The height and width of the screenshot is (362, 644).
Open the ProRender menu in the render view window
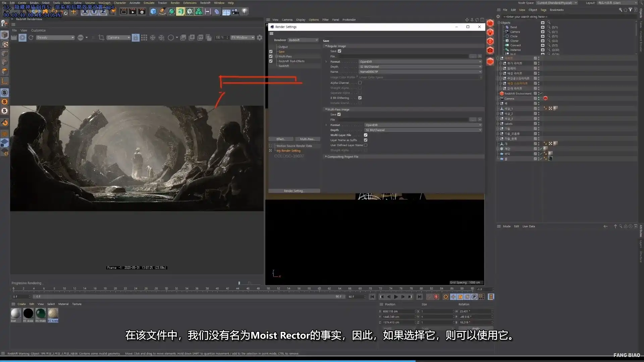pyautogui.click(x=349, y=20)
